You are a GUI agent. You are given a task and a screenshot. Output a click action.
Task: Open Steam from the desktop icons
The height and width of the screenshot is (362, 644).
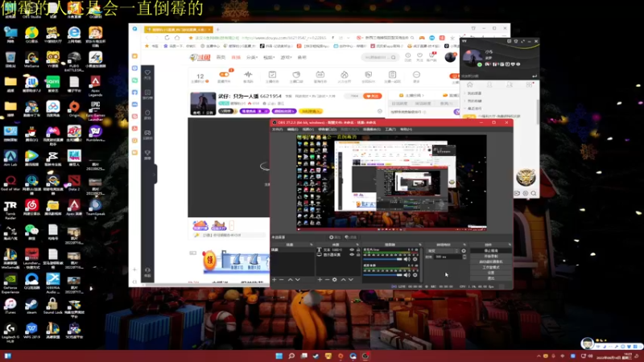[31, 306]
